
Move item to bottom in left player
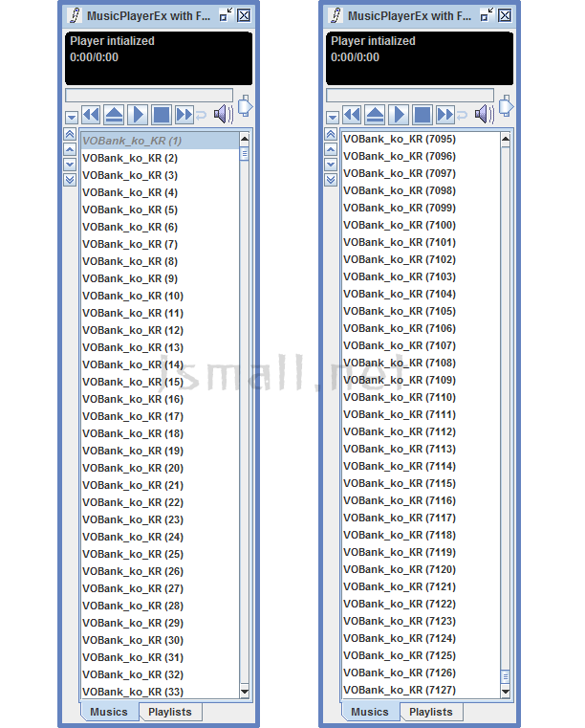[x=70, y=180]
